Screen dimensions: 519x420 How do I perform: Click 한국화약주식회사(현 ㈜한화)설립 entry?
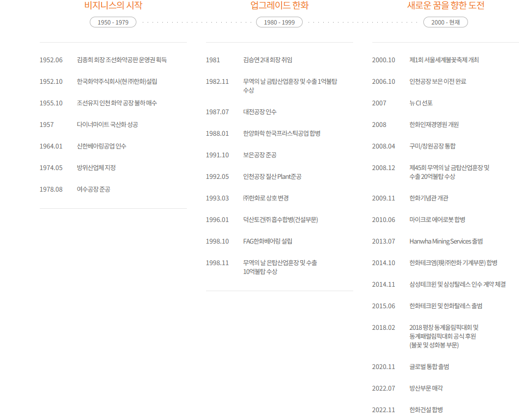point(117,81)
